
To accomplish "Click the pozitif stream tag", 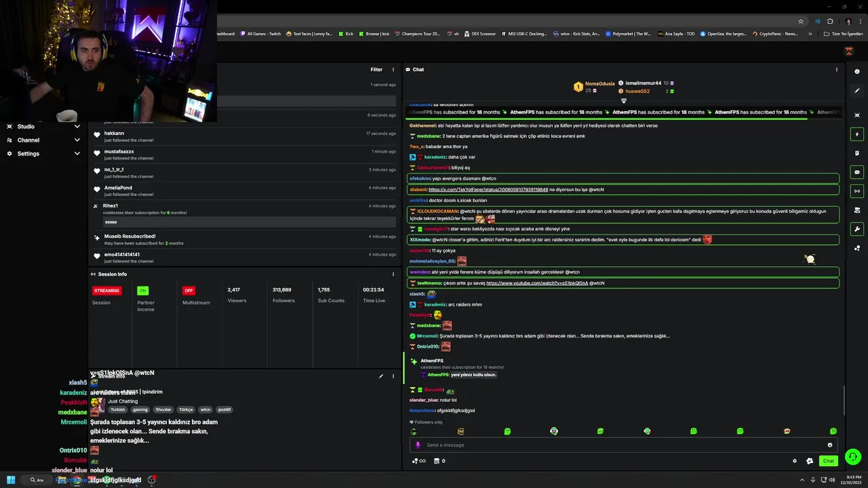I will 224,410.
